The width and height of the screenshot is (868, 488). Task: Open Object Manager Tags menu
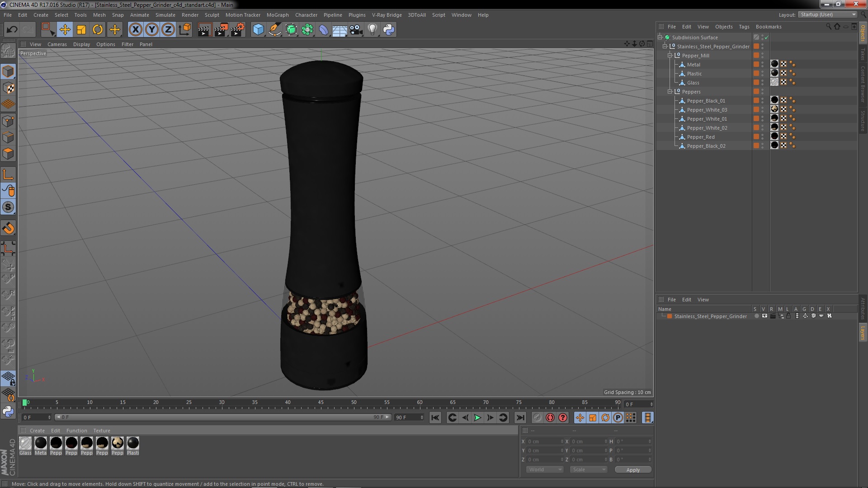click(x=744, y=27)
